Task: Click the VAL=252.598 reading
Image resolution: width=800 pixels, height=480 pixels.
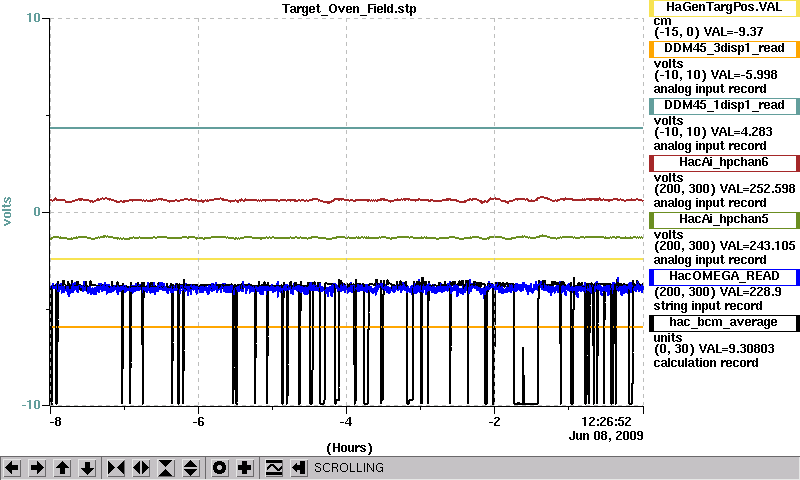Action: click(x=757, y=189)
